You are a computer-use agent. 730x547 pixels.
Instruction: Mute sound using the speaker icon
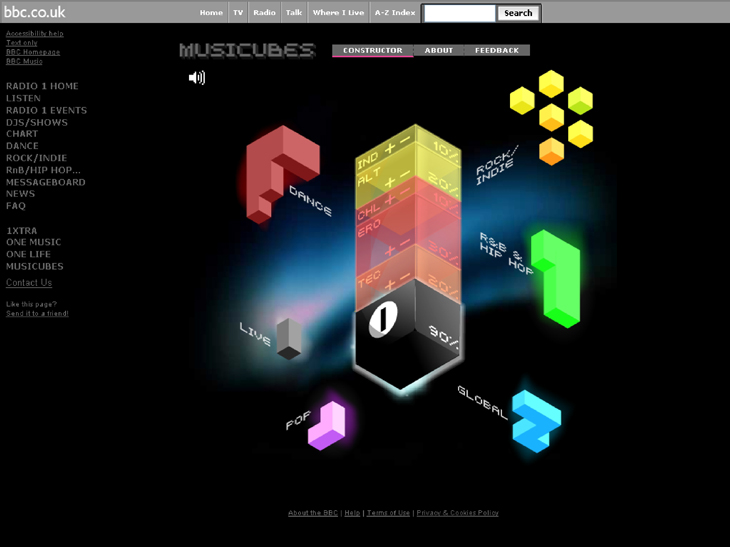point(197,77)
